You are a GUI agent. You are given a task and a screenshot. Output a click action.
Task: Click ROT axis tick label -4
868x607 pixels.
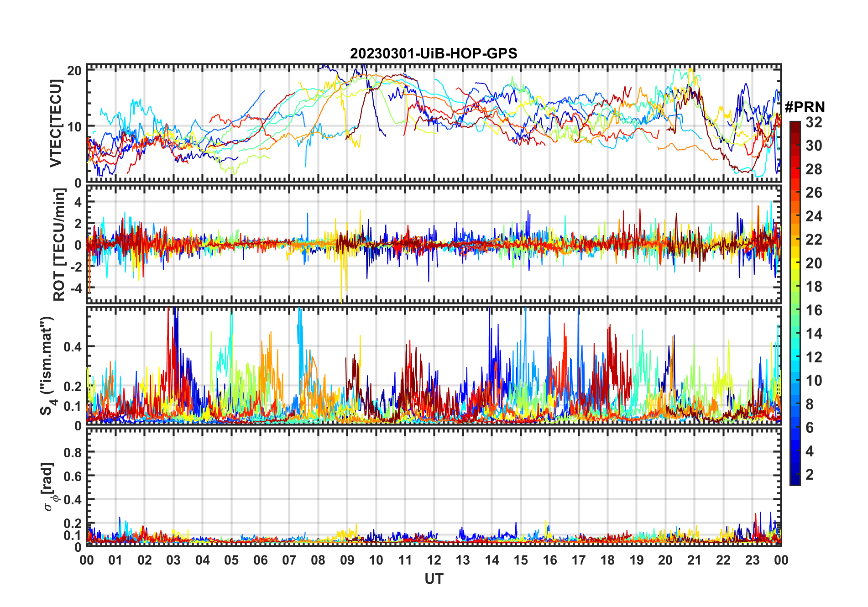75,288
